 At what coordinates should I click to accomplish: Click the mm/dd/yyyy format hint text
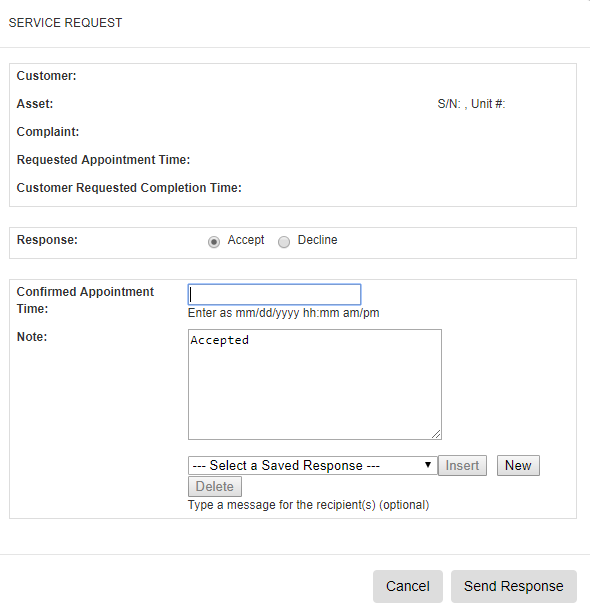(x=283, y=313)
